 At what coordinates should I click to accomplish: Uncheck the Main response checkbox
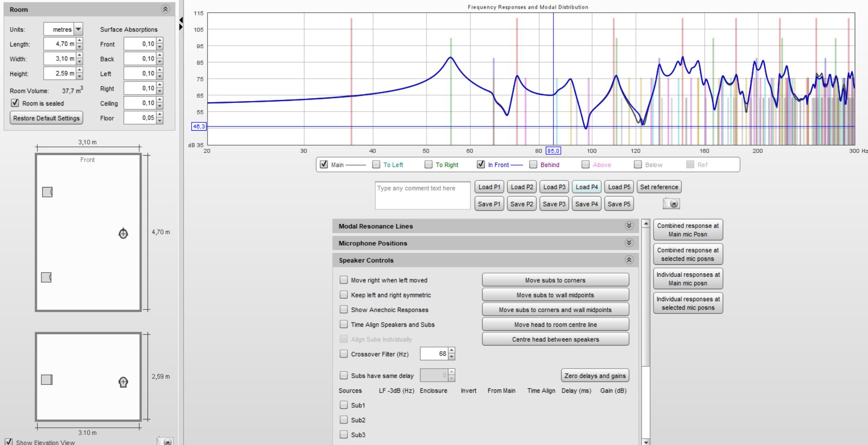point(324,164)
